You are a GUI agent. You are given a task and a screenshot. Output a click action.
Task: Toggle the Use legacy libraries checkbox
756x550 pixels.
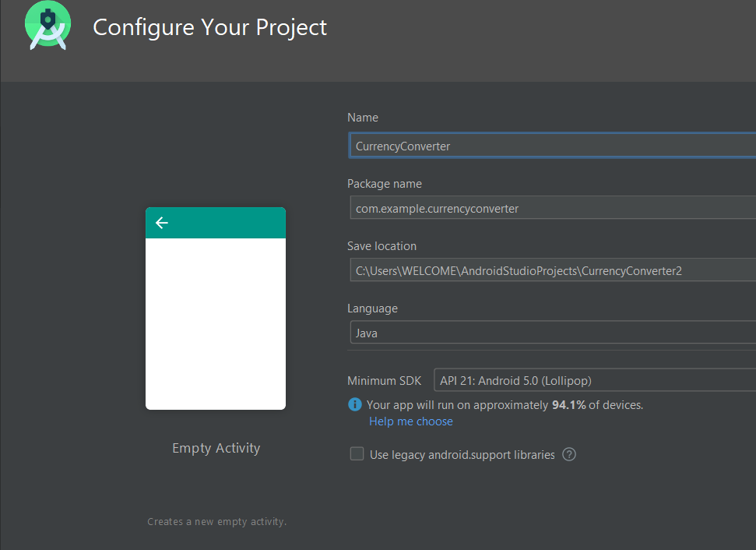pyautogui.click(x=357, y=453)
